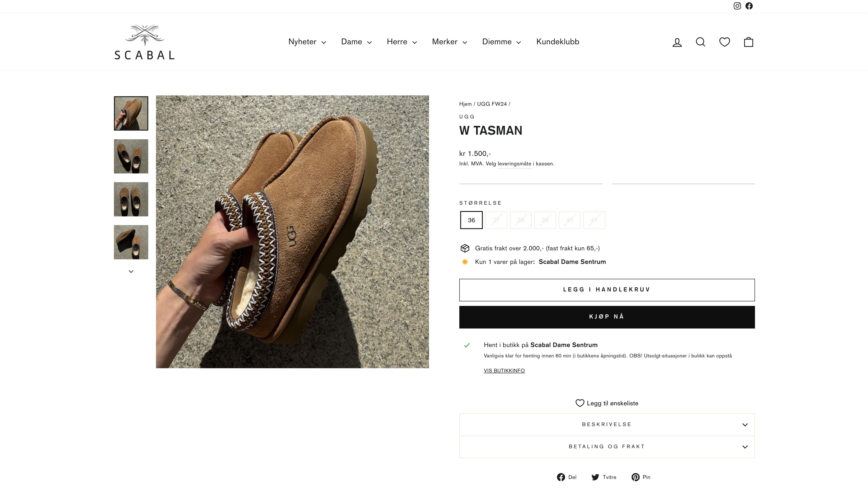Open the VIS BUTIKKINFO link
This screenshot has height=488, width=868.
(504, 371)
